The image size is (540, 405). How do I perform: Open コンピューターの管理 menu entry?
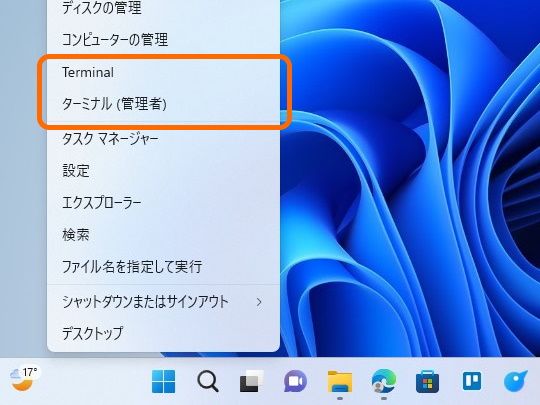163,39
